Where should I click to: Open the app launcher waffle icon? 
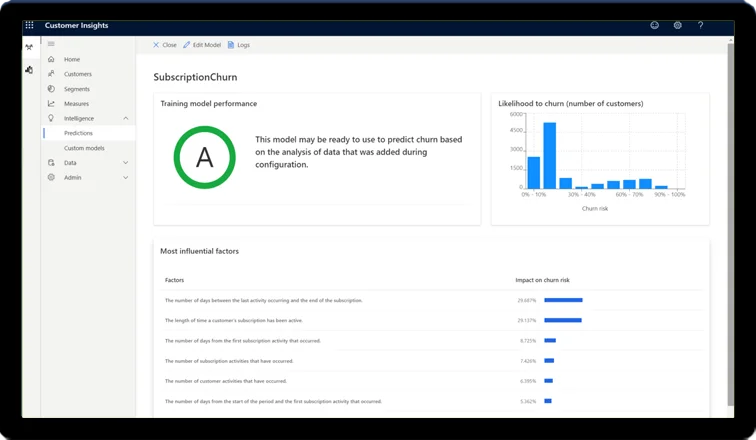click(x=29, y=25)
